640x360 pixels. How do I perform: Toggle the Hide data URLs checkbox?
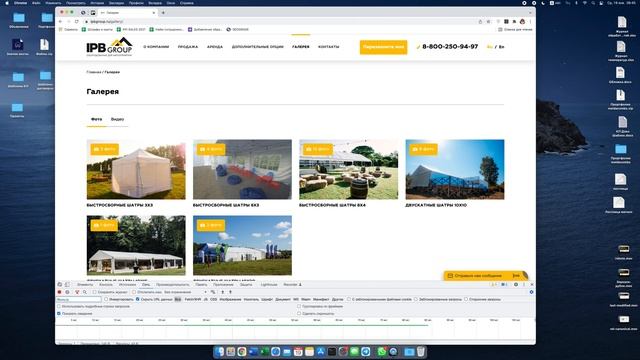click(138, 299)
